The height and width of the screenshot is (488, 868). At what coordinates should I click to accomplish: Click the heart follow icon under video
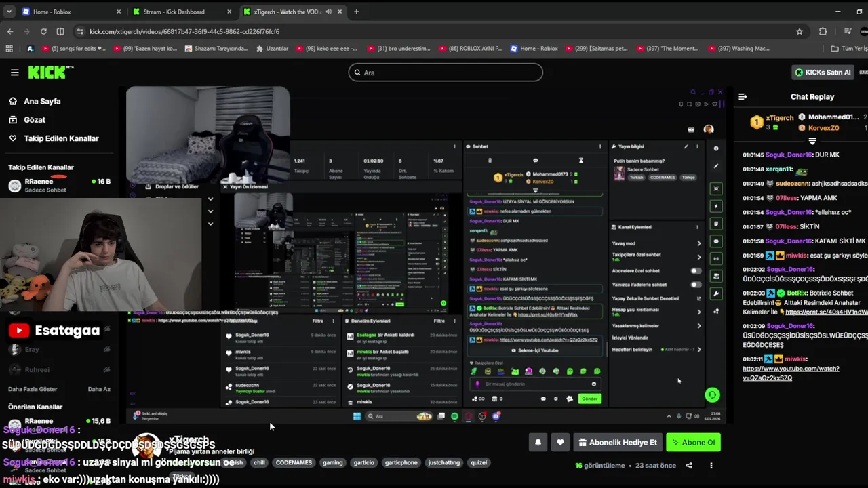560,443
